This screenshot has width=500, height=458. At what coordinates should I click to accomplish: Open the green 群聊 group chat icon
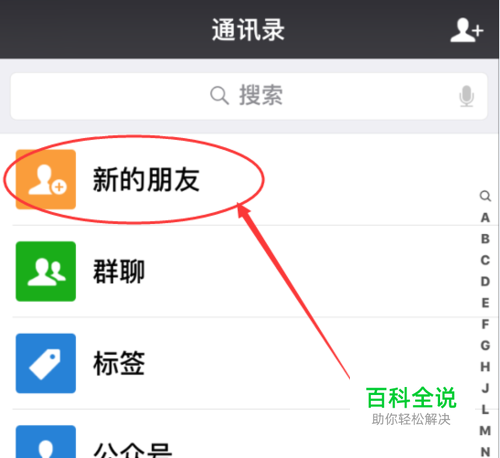coord(46,271)
